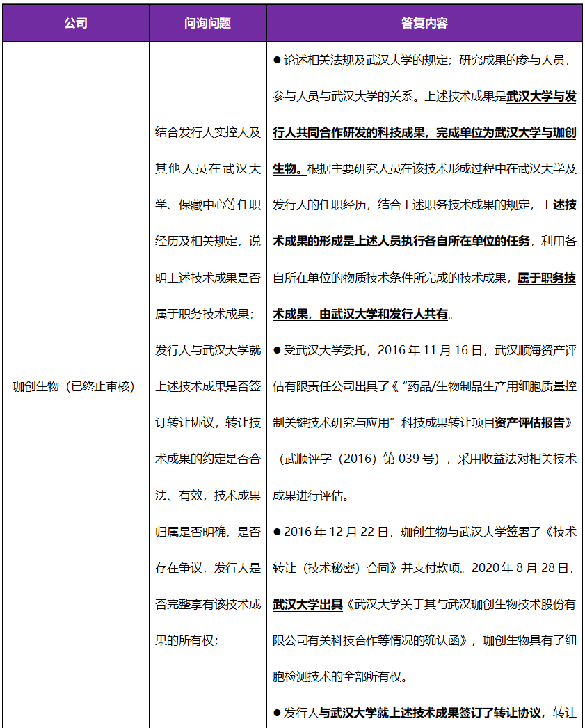Click underlined 术成果的形成是上述人员执行各自所在单位的任务
The image size is (585, 728).
coord(401,241)
